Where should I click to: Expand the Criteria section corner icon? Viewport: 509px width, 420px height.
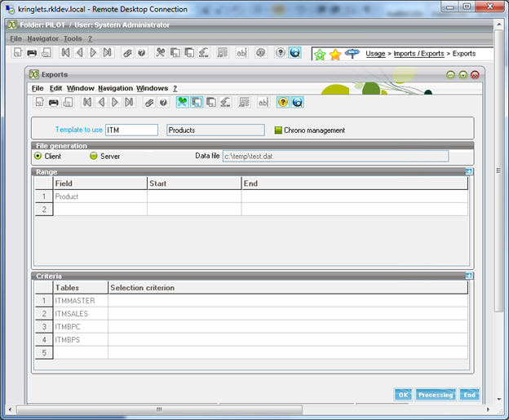(x=469, y=276)
